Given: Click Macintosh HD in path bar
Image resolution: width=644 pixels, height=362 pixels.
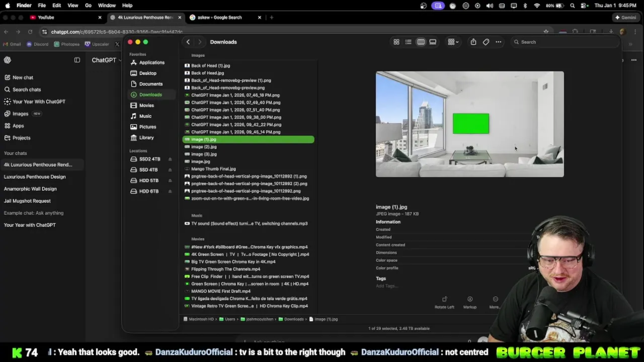Looking at the screenshot, I should [x=199, y=319].
